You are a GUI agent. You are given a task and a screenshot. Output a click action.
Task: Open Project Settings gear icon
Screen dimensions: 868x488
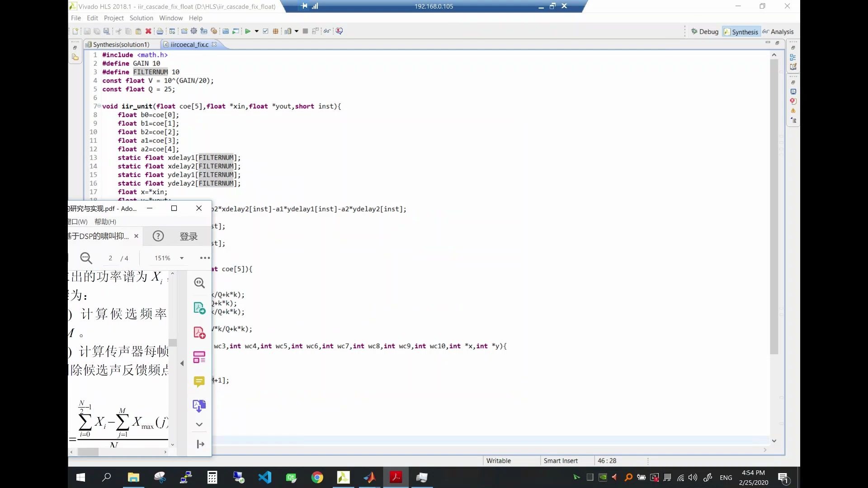click(x=193, y=31)
